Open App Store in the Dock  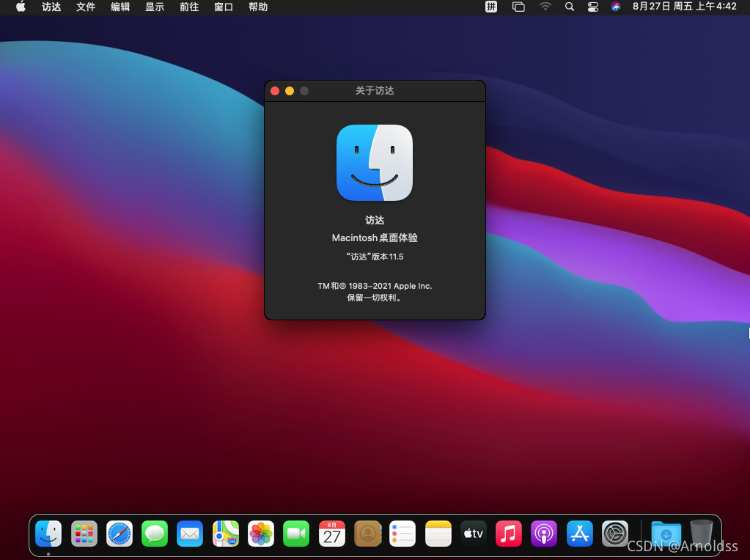[x=580, y=533]
